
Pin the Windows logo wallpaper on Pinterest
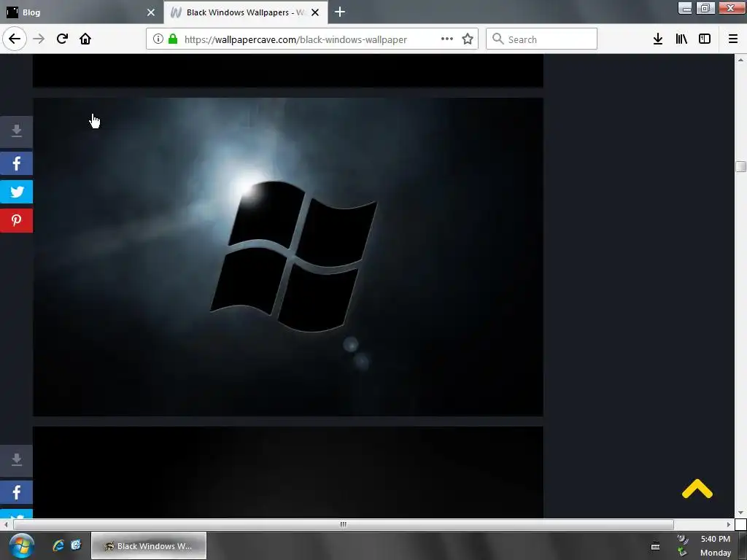pyautogui.click(x=16, y=220)
